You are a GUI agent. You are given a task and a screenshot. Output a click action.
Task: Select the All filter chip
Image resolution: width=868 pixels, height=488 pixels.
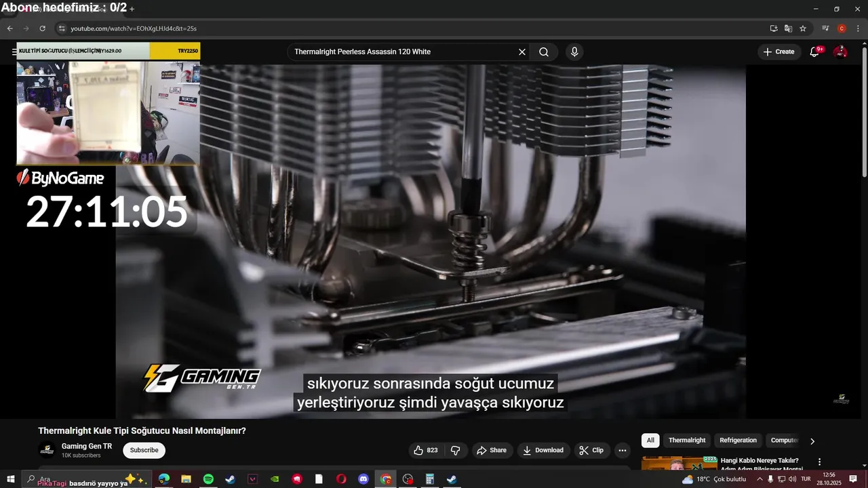point(650,441)
